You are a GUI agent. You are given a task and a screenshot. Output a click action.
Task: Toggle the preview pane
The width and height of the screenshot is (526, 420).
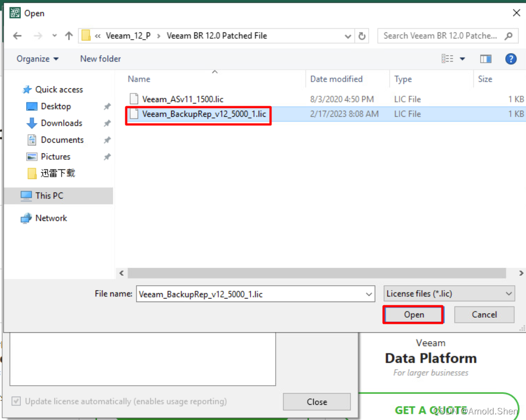click(x=485, y=59)
